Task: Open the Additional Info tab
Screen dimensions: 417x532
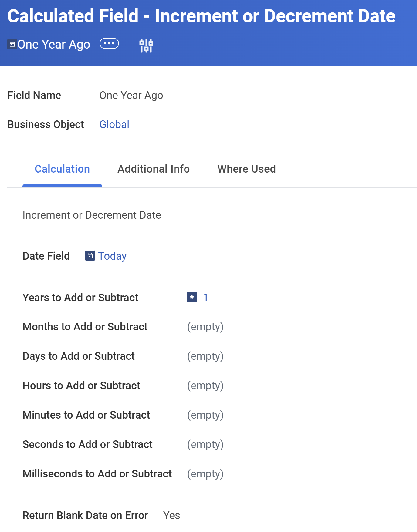Action: coord(154,169)
